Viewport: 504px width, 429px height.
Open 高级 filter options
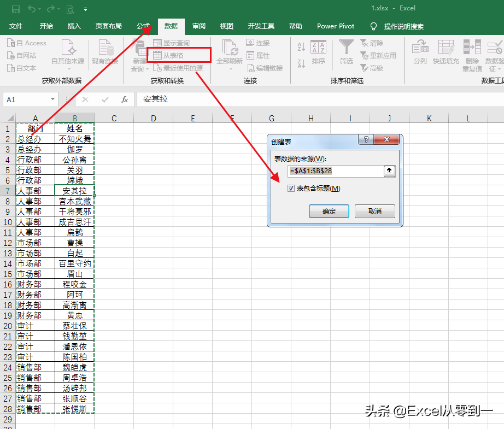point(372,68)
